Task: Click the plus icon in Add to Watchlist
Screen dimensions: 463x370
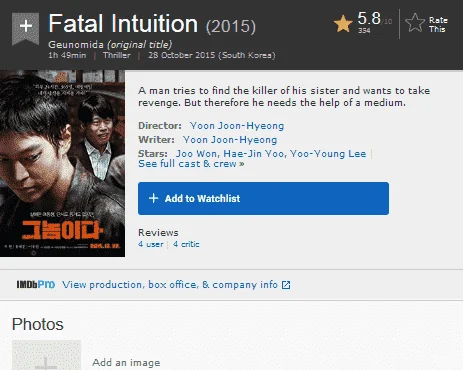Action: (x=153, y=198)
